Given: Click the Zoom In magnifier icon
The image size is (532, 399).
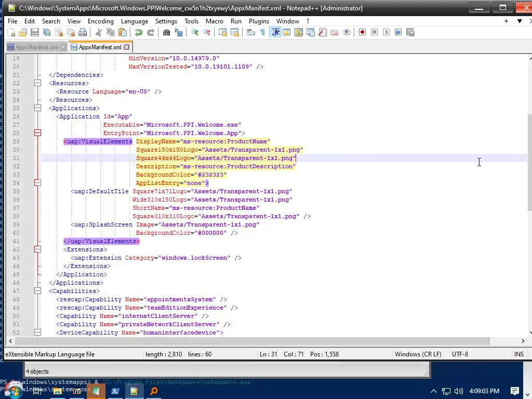Looking at the screenshot, I should point(194,32).
